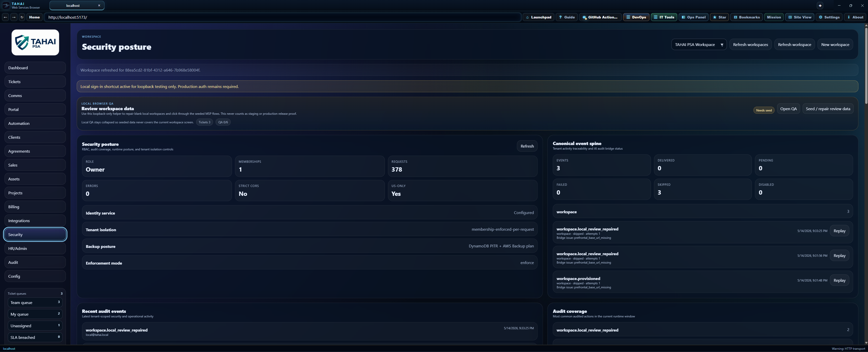Open Tickets in the sidebar
Image resolution: width=868 pixels, height=352 pixels.
pyautogui.click(x=35, y=82)
